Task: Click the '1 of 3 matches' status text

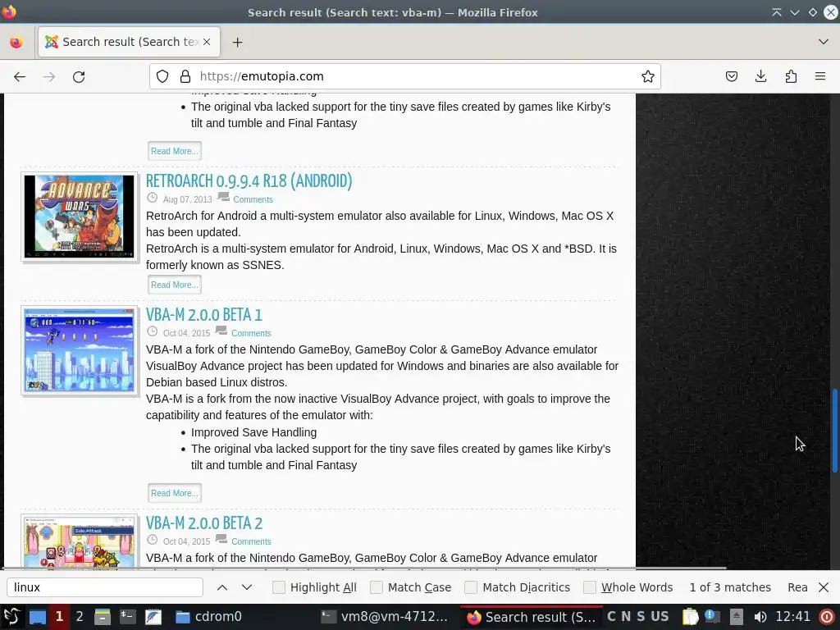Action: click(x=730, y=587)
